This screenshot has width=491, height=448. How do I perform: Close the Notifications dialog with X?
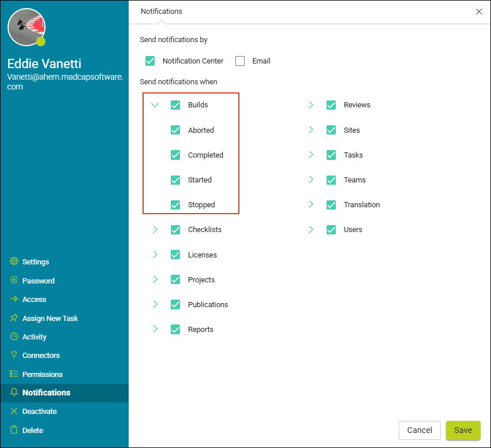[479, 12]
